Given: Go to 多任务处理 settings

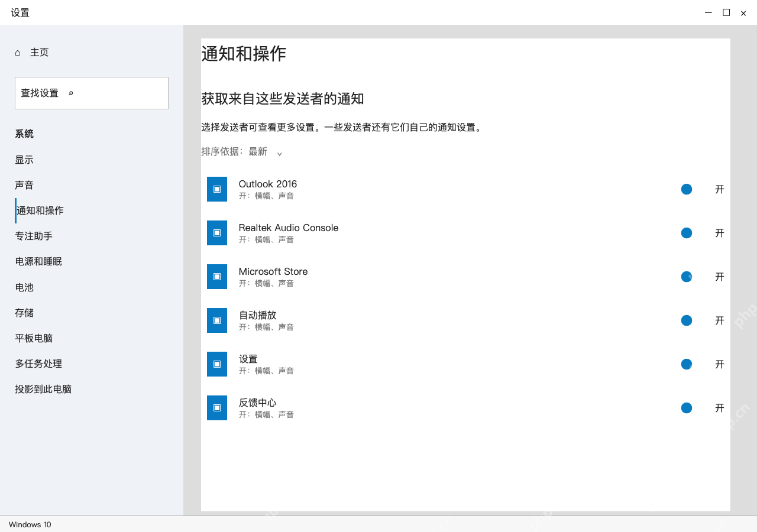Looking at the screenshot, I should (38, 364).
